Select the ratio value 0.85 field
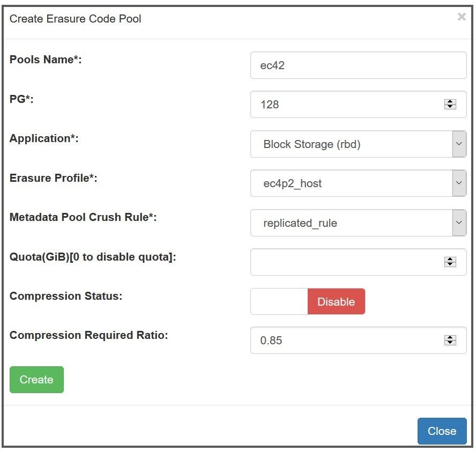The width and height of the screenshot is (476, 451). (348, 340)
